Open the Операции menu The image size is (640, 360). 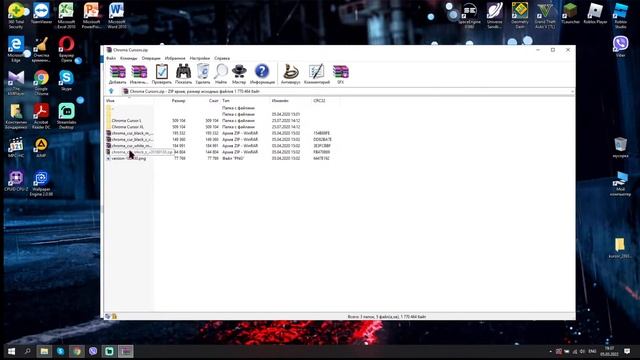151,58
